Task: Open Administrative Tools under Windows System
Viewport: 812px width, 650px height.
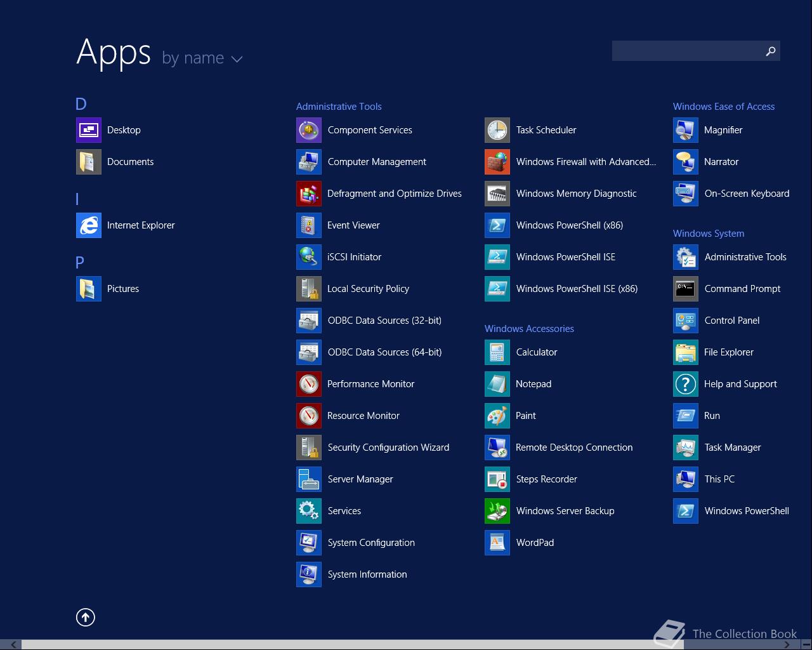Action: click(x=686, y=257)
